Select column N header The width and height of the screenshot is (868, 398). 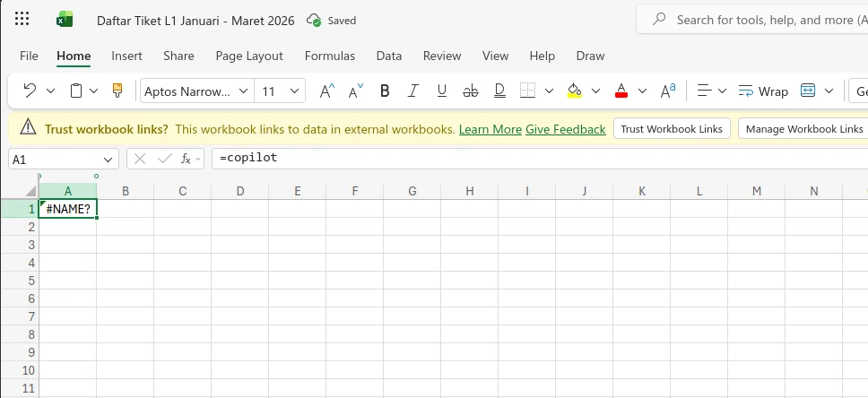click(x=814, y=191)
